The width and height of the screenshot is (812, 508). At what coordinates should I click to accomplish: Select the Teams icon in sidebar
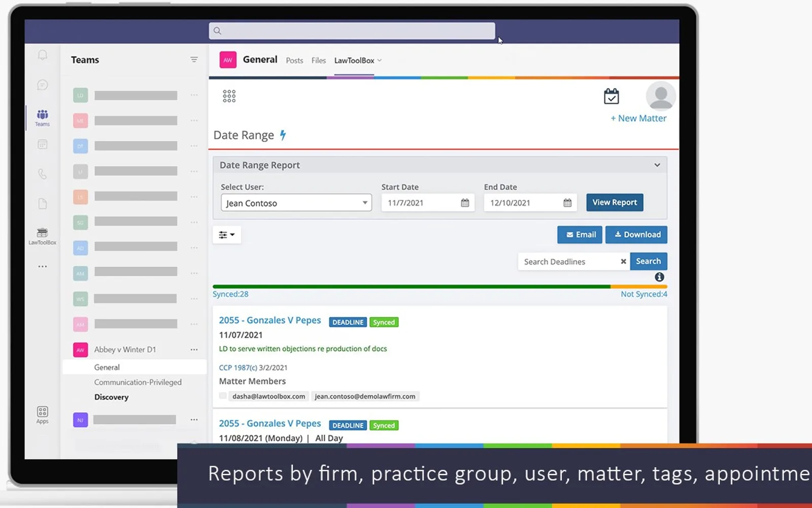click(x=43, y=117)
